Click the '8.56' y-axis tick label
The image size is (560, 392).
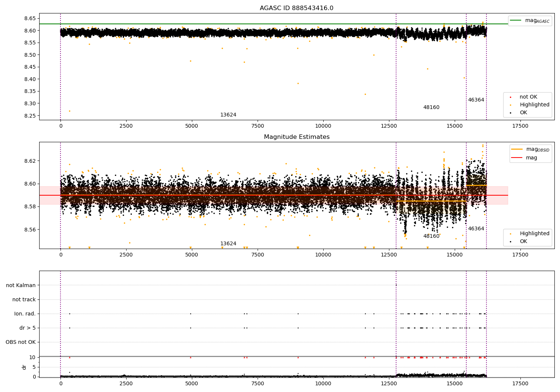(30, 230)
